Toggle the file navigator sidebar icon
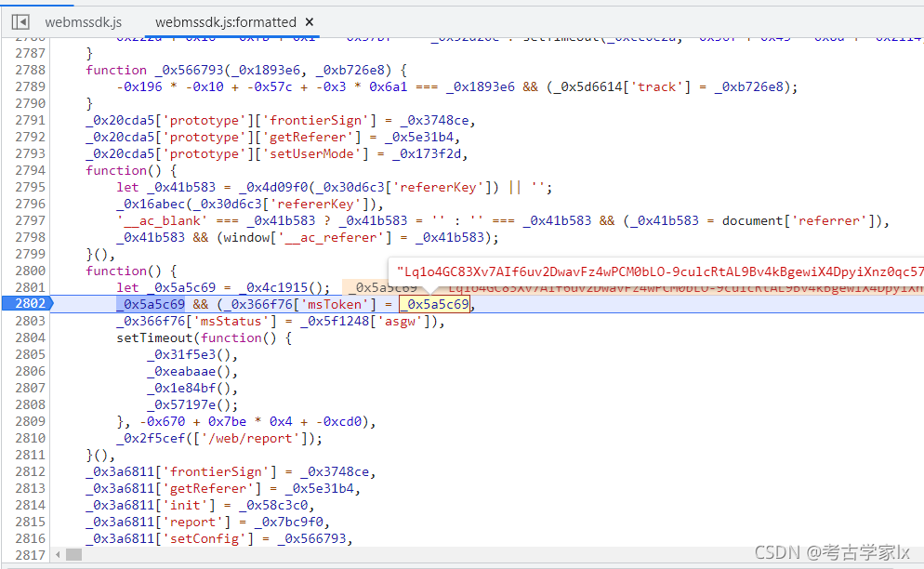The width and height of the screenshot is (924, 569). click(x=20, y=21)
